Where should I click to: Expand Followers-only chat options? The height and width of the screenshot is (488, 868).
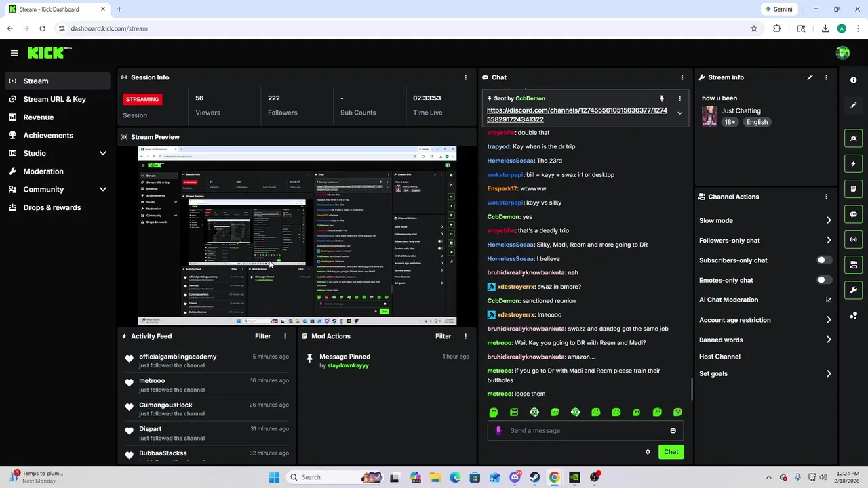[829, 240]
